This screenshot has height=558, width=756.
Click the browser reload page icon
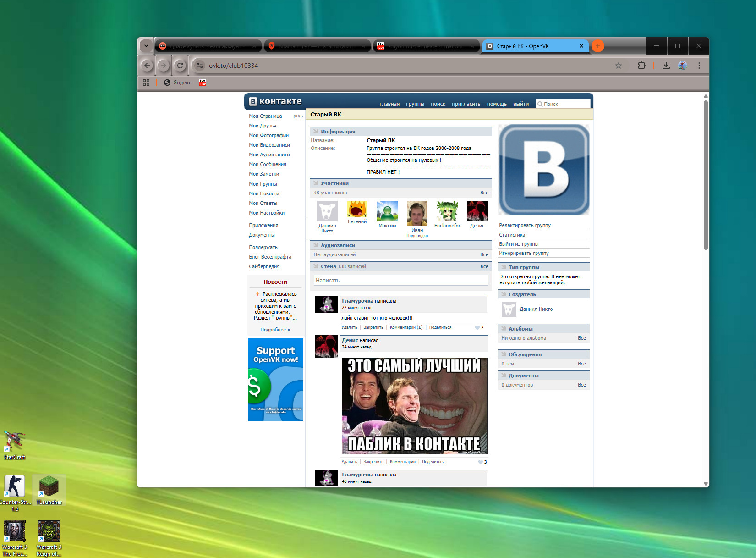click(x=180, y=66)
